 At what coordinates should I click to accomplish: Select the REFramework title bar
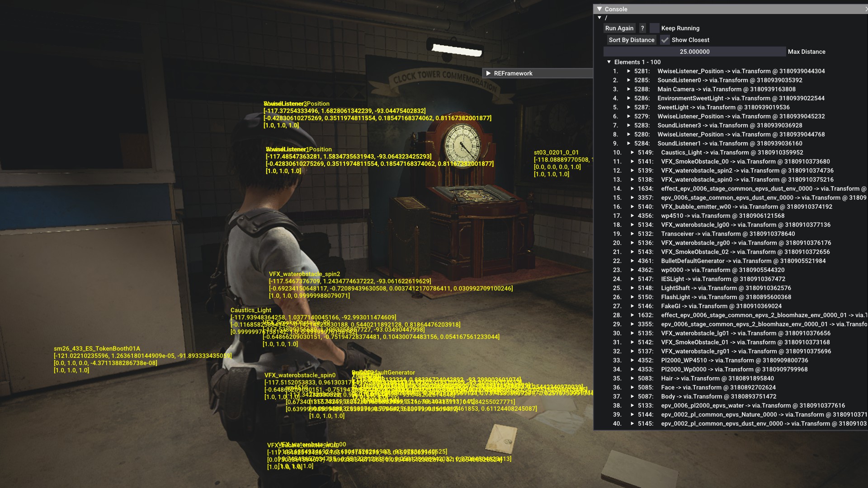(x=538, y=73)
